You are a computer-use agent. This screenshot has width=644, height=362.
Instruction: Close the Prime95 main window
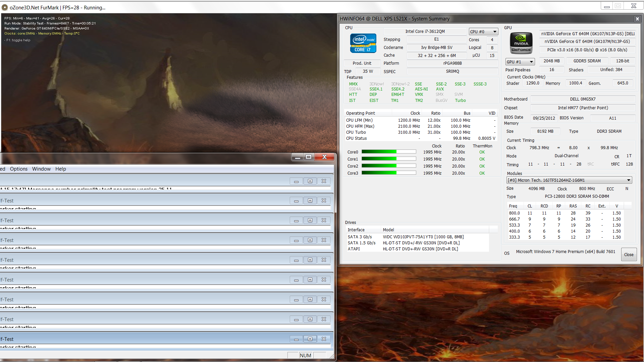pyautogui.click(x=324, y=157)
